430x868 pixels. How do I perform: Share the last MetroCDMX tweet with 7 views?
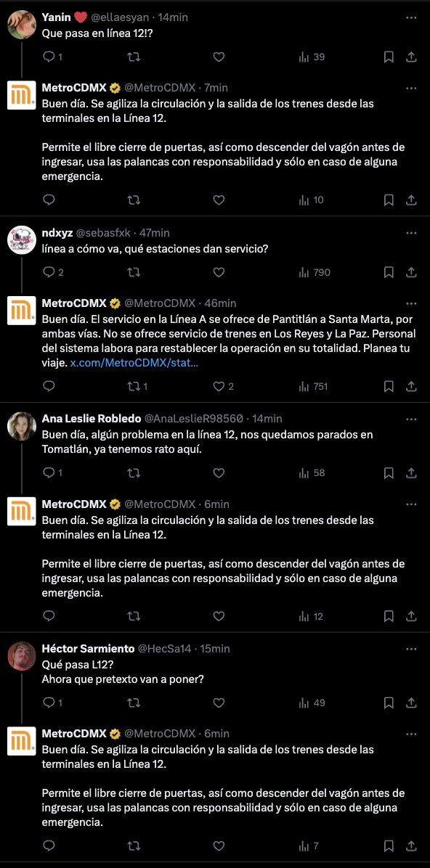pos(412,846)
